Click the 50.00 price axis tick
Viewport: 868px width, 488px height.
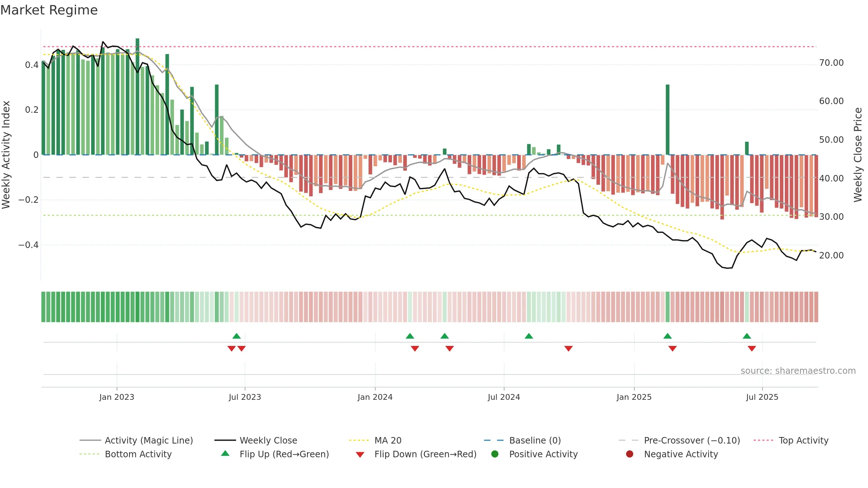click(x=831, y=140)
